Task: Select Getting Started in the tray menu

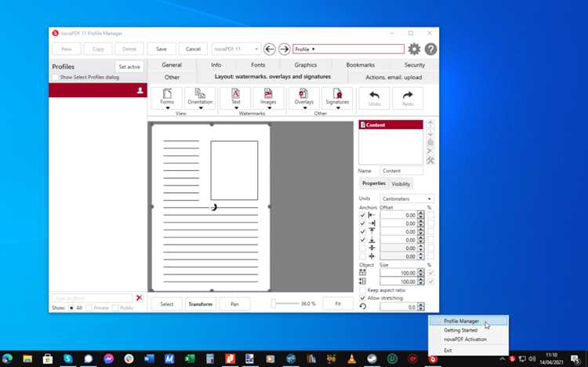Action: click(460, 330)
